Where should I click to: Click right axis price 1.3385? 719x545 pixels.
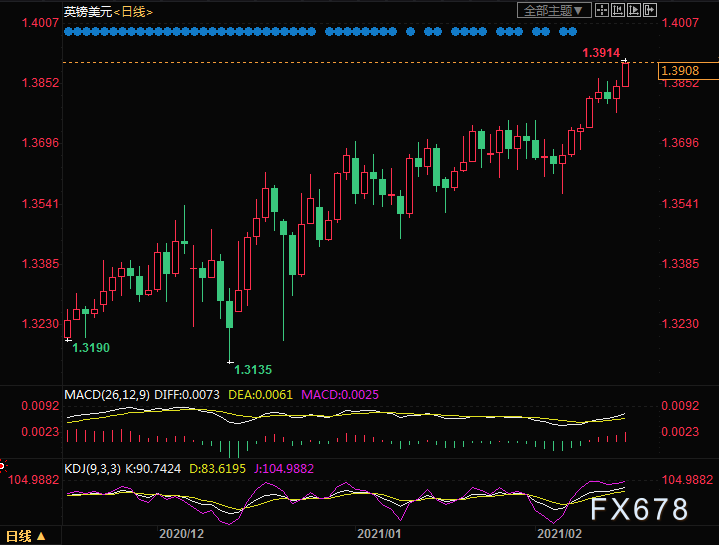pyautogui.click(x=680, y=264)
